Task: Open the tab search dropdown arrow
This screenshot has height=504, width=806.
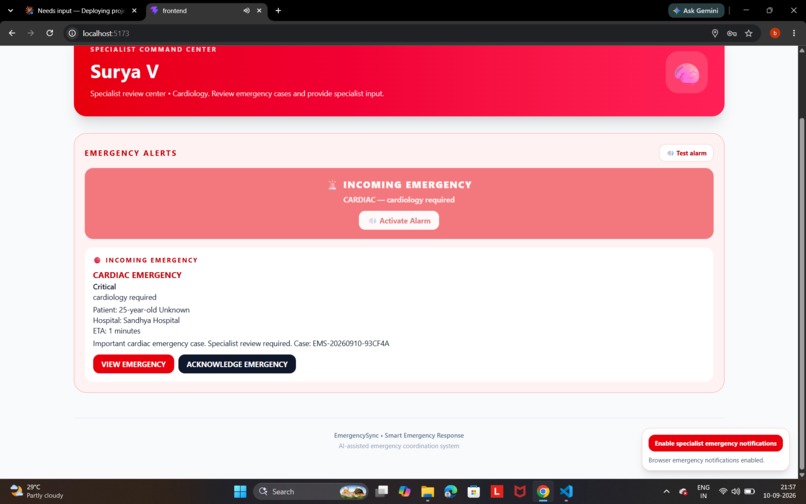Action: [x=10, y=10]
